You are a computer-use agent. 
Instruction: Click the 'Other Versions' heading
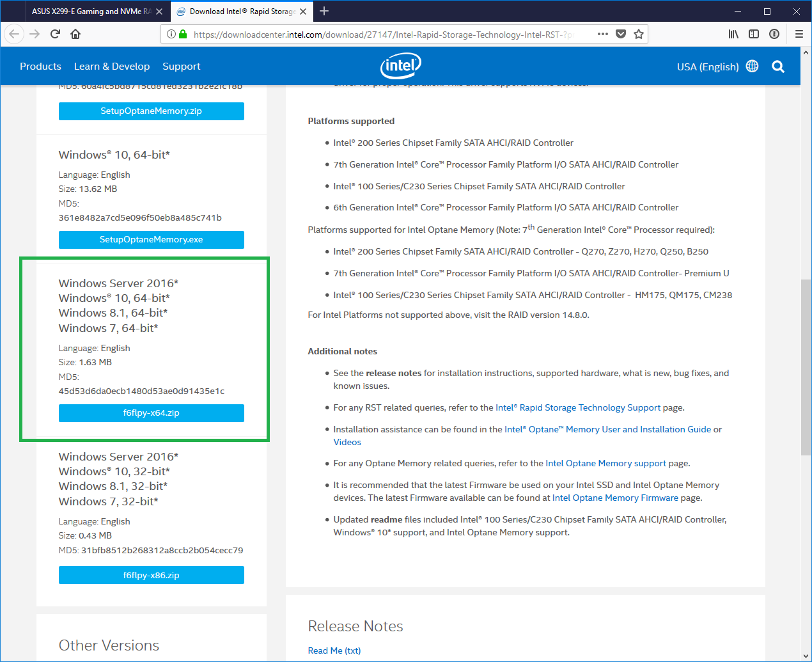coord(109,645)
